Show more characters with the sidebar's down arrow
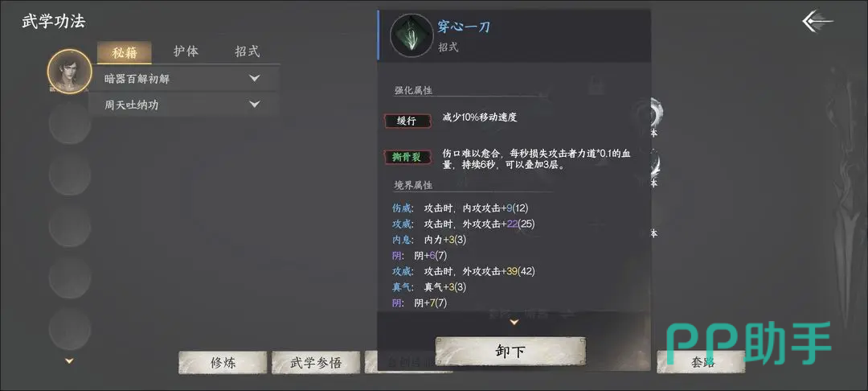868x391 pixels. [70, 361]
